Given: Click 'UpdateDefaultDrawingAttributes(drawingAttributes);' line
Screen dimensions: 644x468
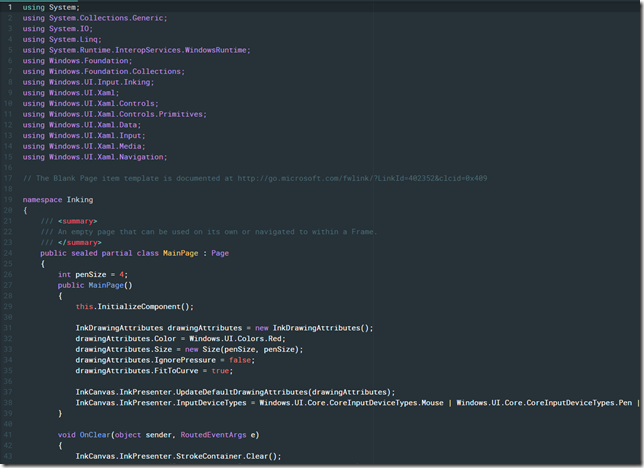Looking at the screenshot, I should point(235,392).
